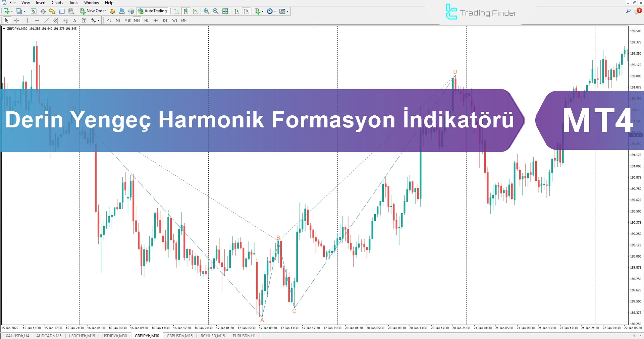Screen dimensions: 644x339
Task: Open the Charts menu
Action: 57,3
